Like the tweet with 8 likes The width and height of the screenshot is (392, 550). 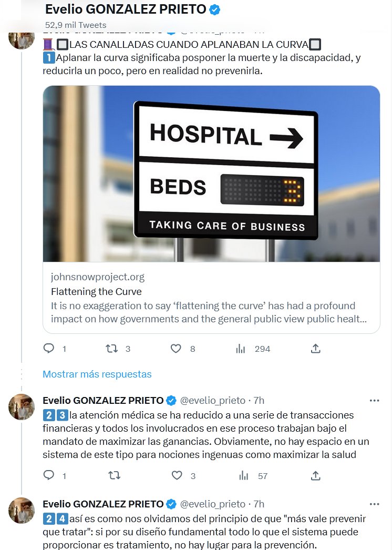click(176, 349)
